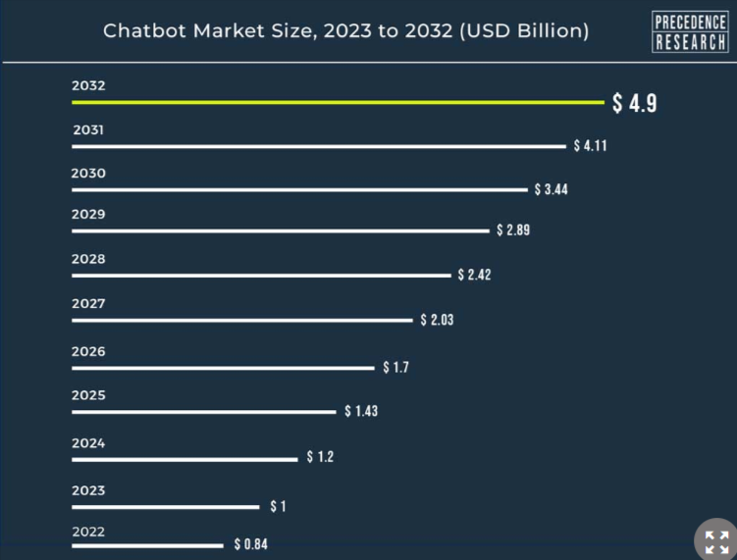This screenshot has width=737, height=560.
Task: Select the 2027 year label
Action: click(x=88, y=304)
